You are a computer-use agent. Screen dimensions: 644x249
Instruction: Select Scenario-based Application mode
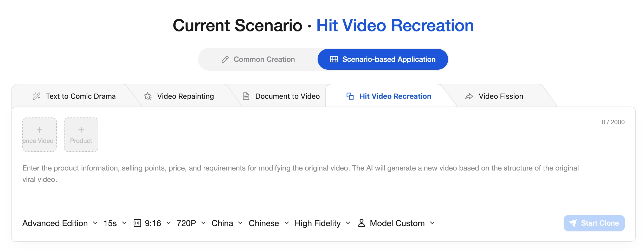coord(383,59)
